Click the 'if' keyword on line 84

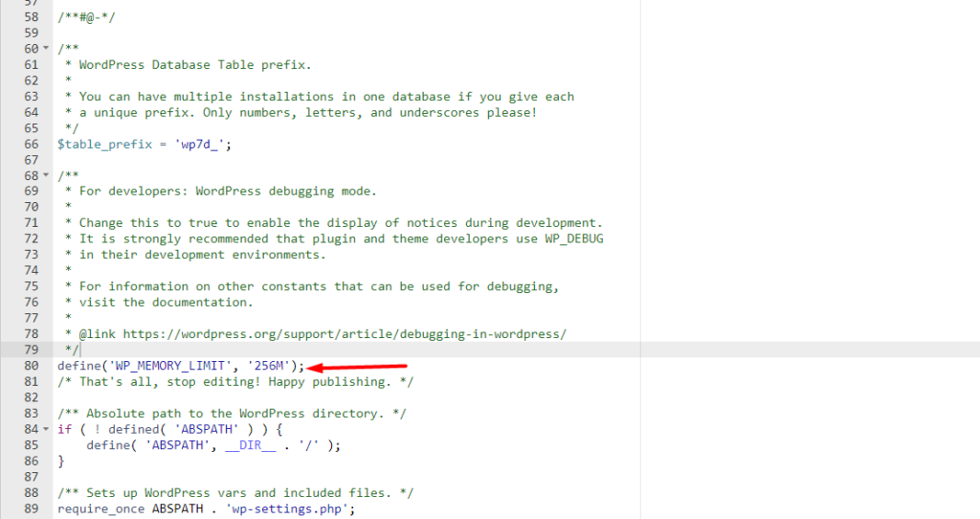click(64, 429)
